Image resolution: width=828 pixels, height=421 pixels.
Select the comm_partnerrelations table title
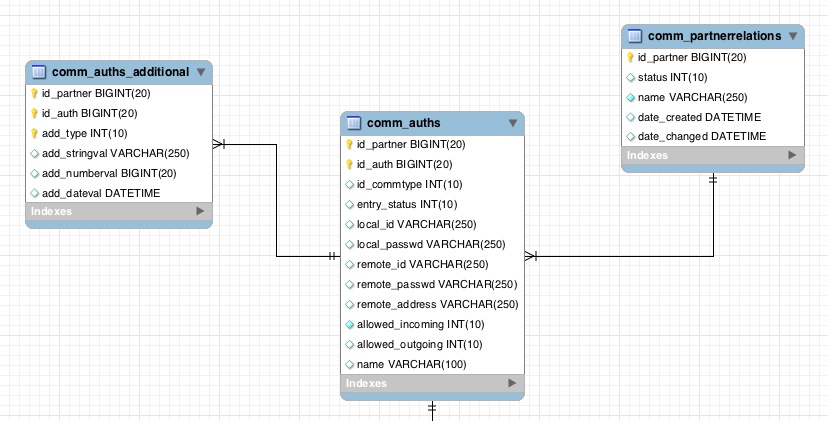click(714, 36)
